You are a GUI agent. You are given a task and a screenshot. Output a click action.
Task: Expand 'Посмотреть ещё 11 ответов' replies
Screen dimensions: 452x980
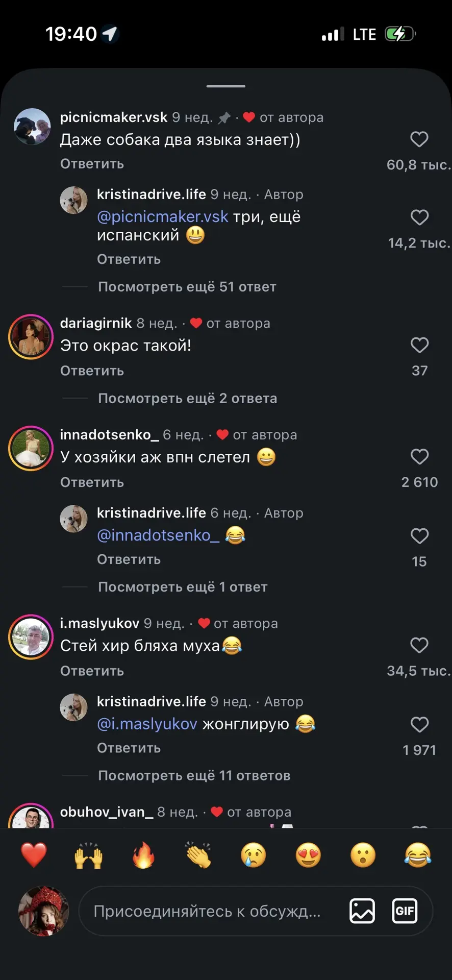coord(194,775)
